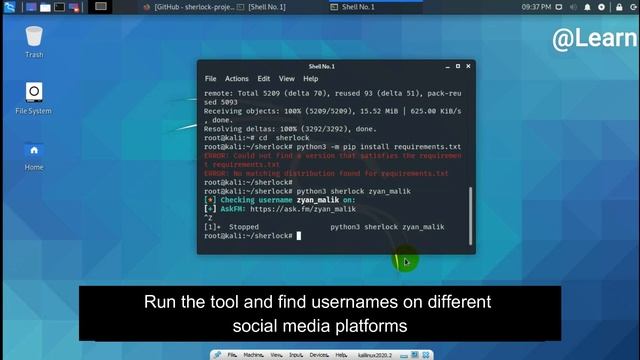640x360 pixels.
Task: Click 'No matching distribution found' error line
Action: point(326,173)
